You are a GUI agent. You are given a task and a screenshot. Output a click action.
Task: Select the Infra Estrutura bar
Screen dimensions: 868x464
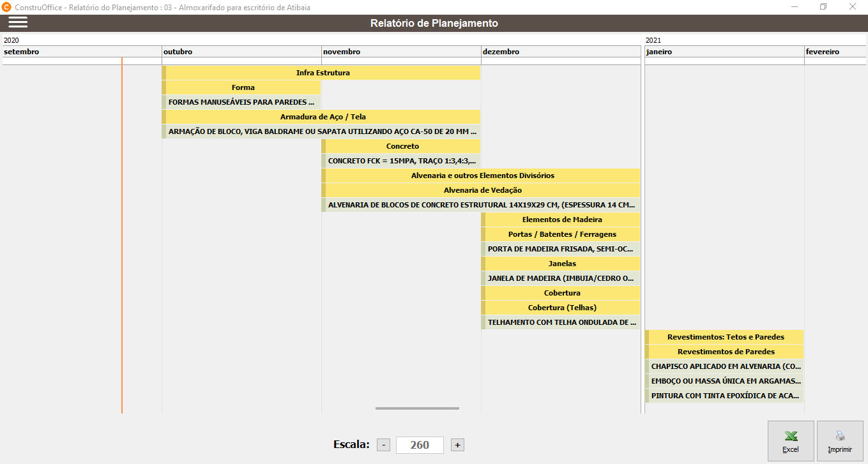point(321,73)
